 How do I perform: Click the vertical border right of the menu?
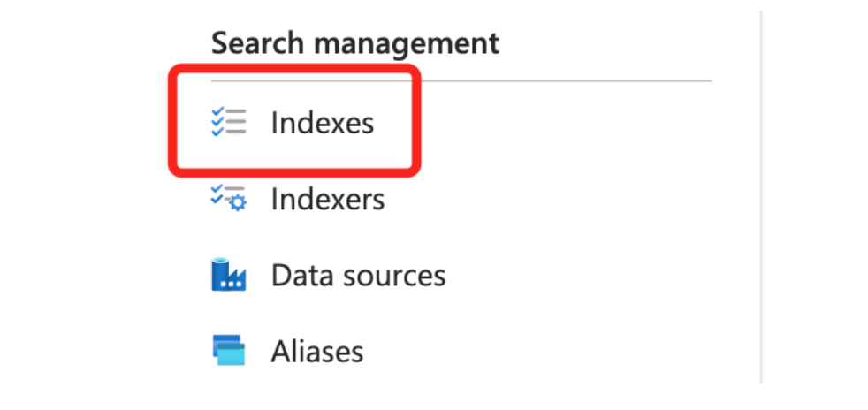click(760, 194)
